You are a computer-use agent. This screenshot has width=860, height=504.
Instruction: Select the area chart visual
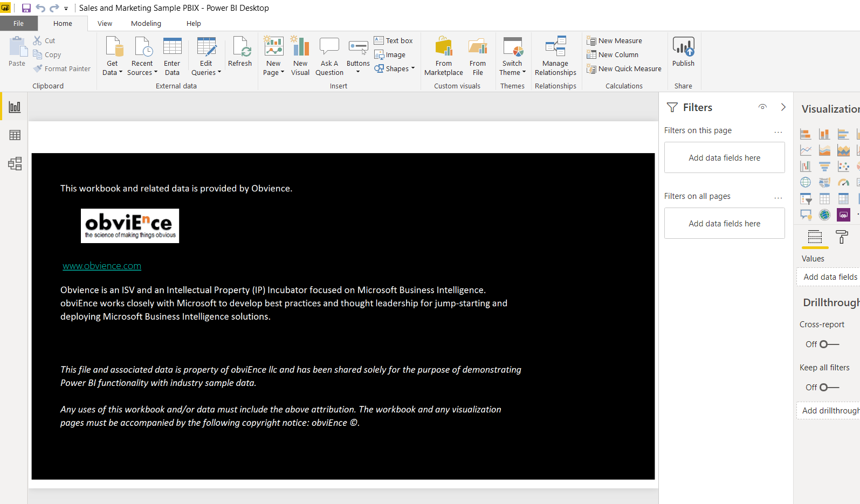[x=824, y=150]
